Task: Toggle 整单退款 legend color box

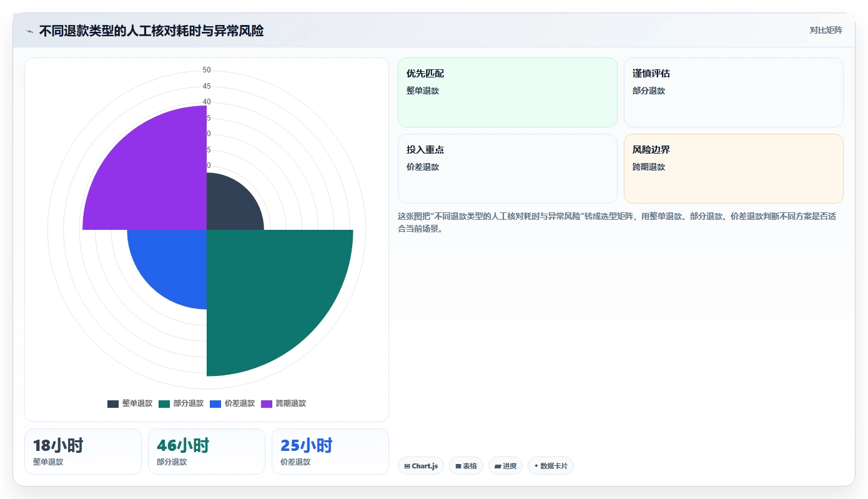Action: [x=113, y=403]
